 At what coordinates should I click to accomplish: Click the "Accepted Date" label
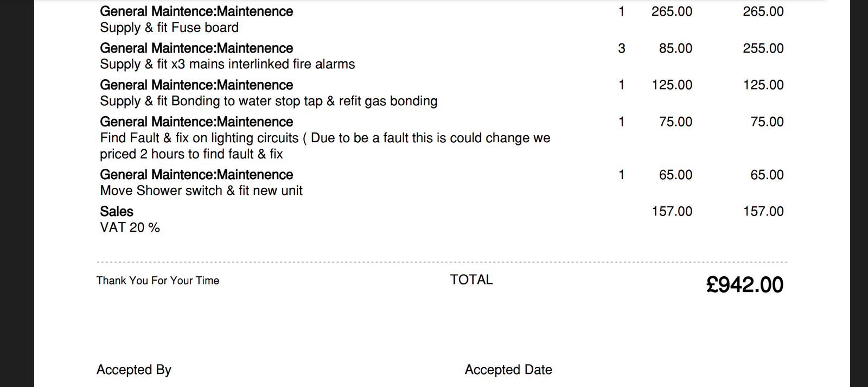pyautogui.click(x=508, y=370)
